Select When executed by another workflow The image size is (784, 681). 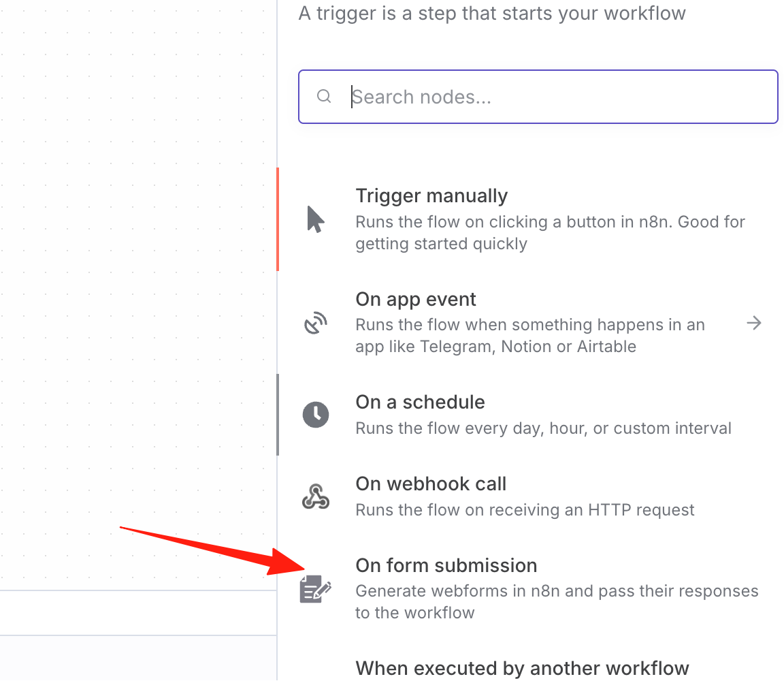(x=522, y=669)
